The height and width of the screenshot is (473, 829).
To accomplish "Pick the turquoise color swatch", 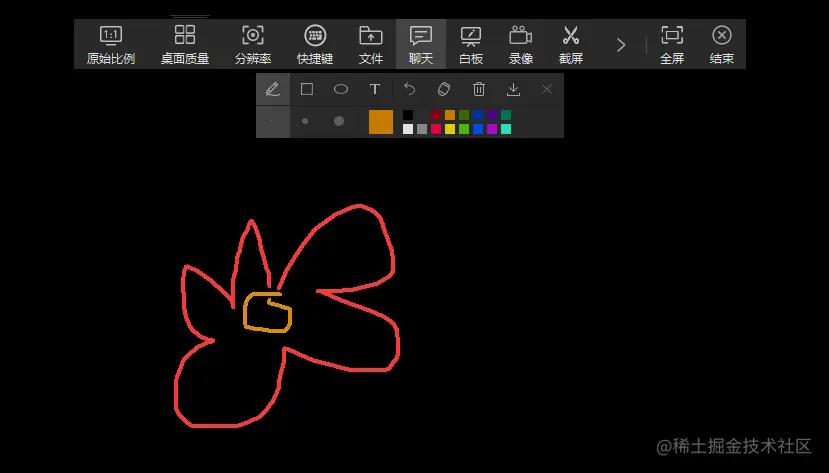I will click(x=506, y=129).
